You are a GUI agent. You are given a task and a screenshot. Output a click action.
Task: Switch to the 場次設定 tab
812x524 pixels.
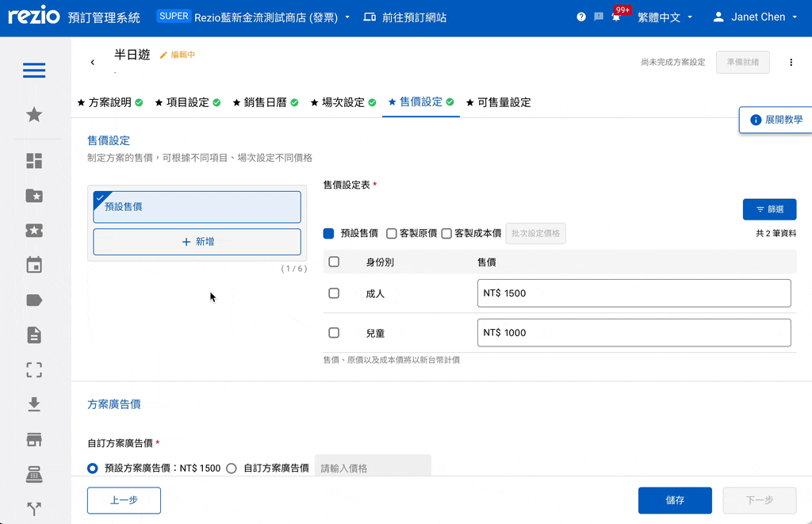coord(343,102)
